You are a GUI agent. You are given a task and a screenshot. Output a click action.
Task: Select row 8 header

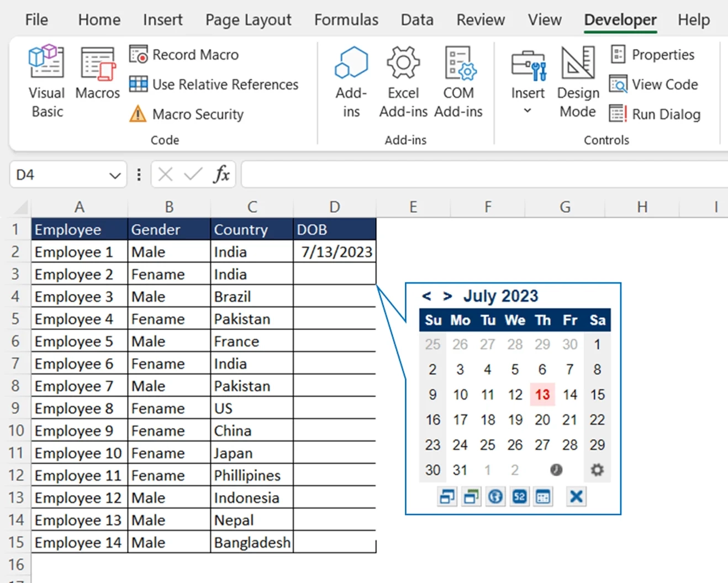coord(15,386)
